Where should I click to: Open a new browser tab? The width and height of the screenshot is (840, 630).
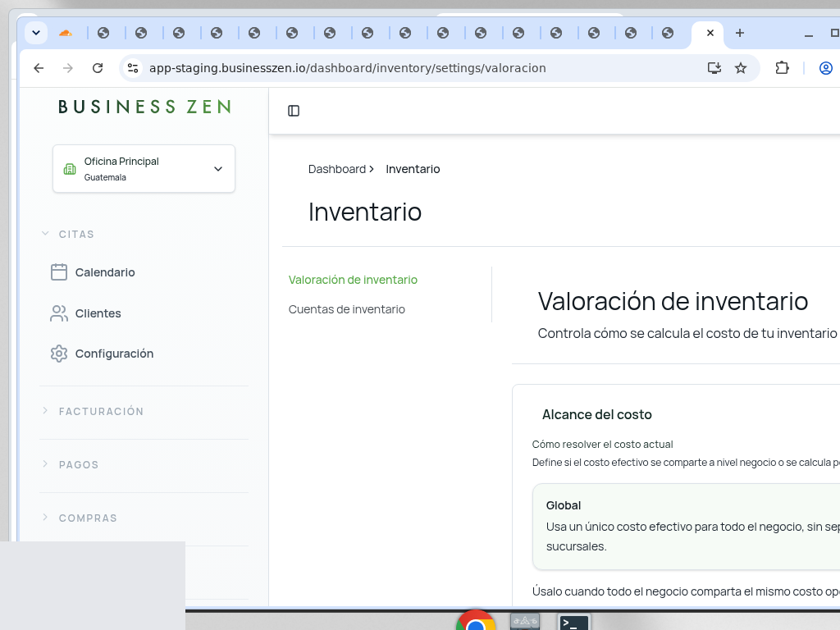[740, 33]
